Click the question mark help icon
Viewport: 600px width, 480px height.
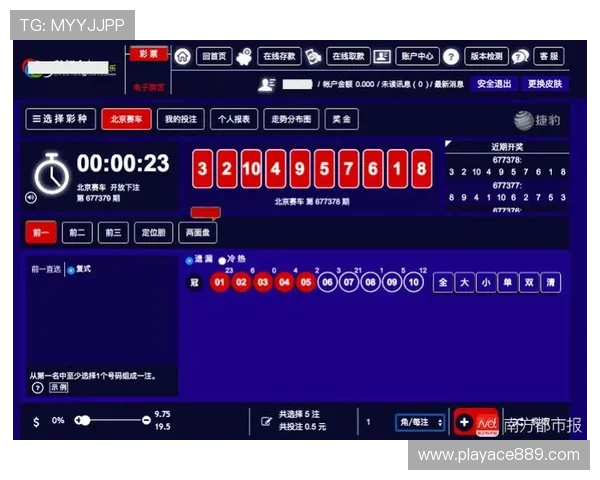(x=451, y=57)
